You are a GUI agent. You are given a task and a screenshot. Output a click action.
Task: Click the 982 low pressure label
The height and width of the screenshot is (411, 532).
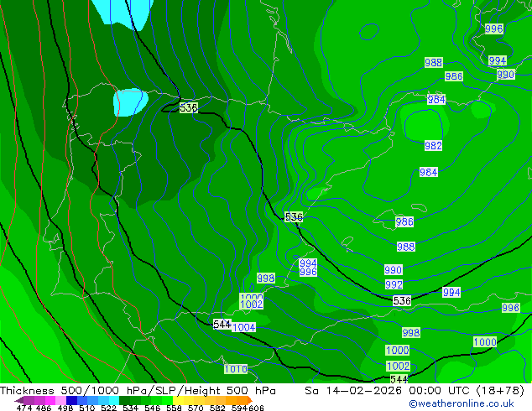click(433, 146)
